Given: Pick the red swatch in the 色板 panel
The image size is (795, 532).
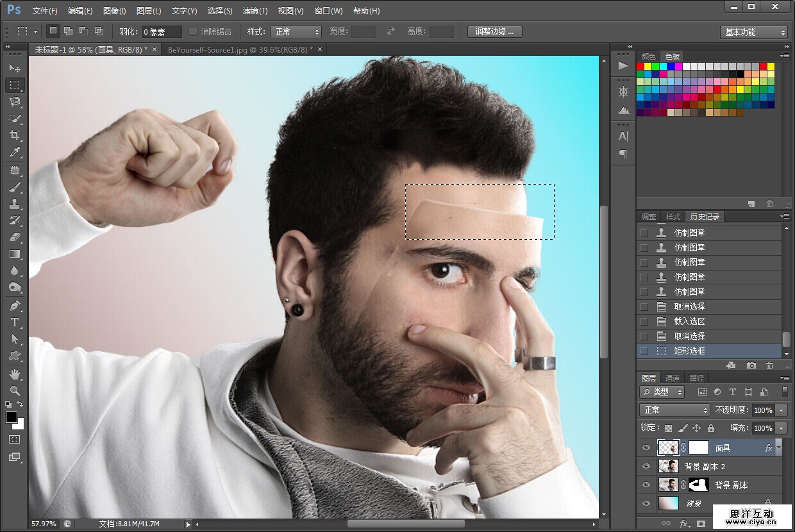Looking at the screenshot, I should 640,66.
